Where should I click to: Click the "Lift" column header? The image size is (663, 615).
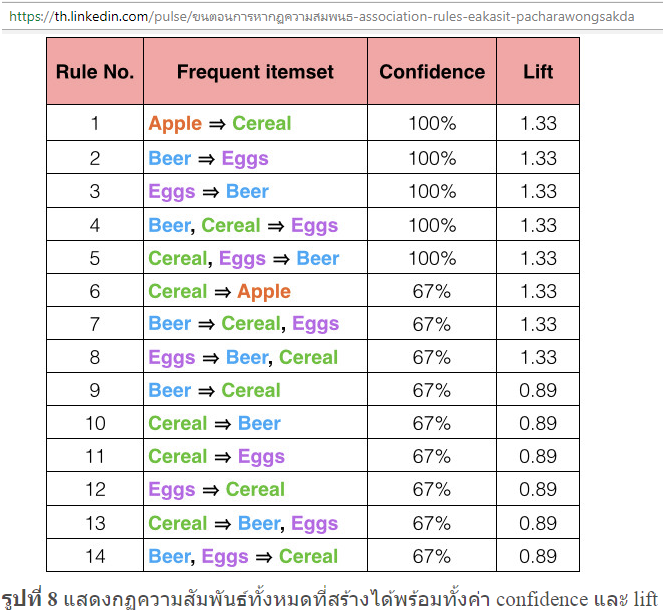pyautogui.click(x=538, y=72)
